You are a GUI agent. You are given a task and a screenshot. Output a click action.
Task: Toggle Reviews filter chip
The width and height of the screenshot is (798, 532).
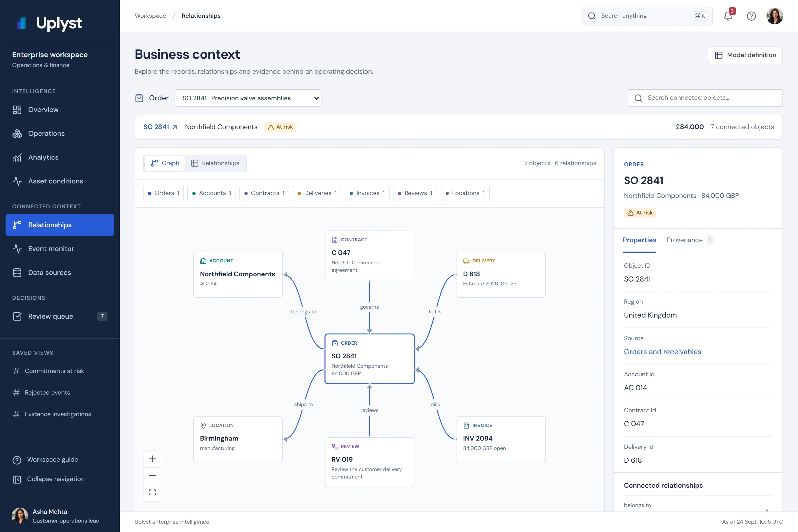pyautogui.click(x=415, y=193)
